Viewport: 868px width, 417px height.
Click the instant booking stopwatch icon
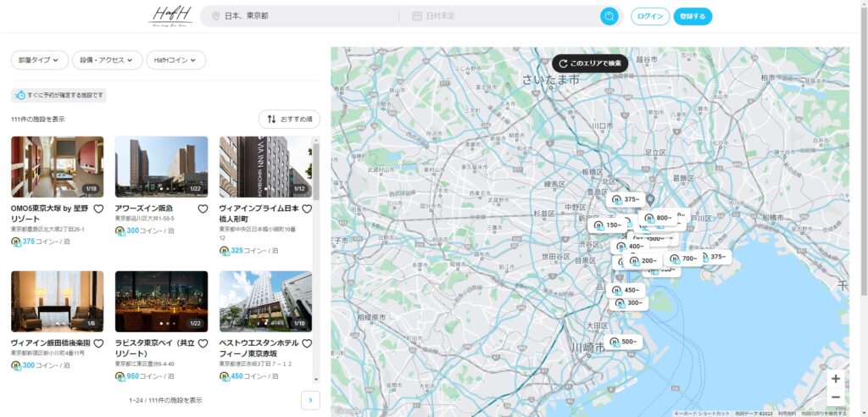pyautogui.click(x=20, y=95)
